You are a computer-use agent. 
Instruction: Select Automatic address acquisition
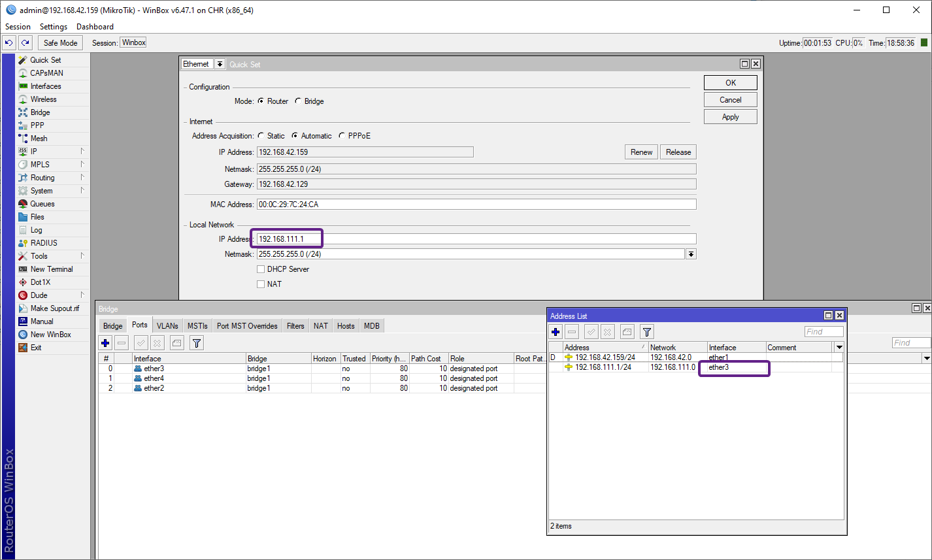pyautogui.click(x=295, y=136)
